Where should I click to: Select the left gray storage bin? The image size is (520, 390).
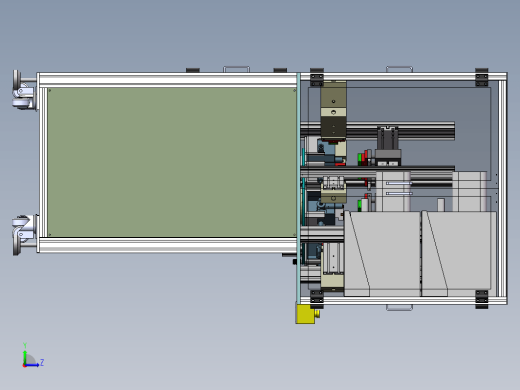pos(382,253)
